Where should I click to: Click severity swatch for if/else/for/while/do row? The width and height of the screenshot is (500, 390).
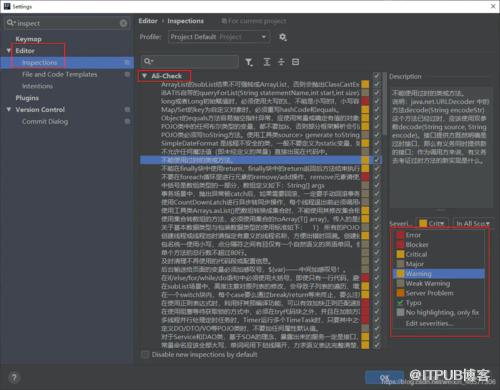point(365,278)
